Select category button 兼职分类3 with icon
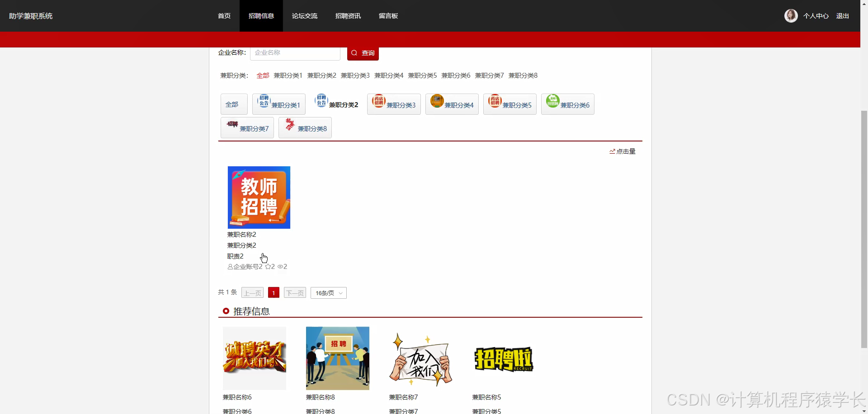Viewport: 868px width, 414px height. pos(394,104)
